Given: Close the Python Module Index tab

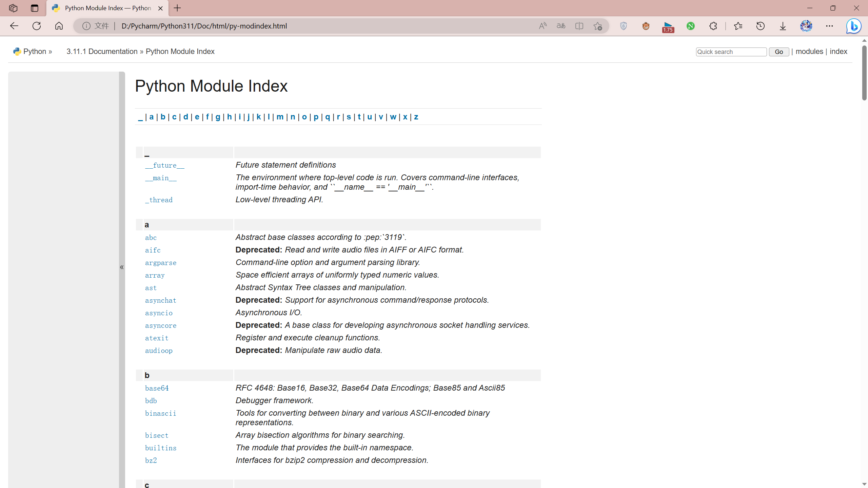Looking at the screenshot, I should click(160, 8).
